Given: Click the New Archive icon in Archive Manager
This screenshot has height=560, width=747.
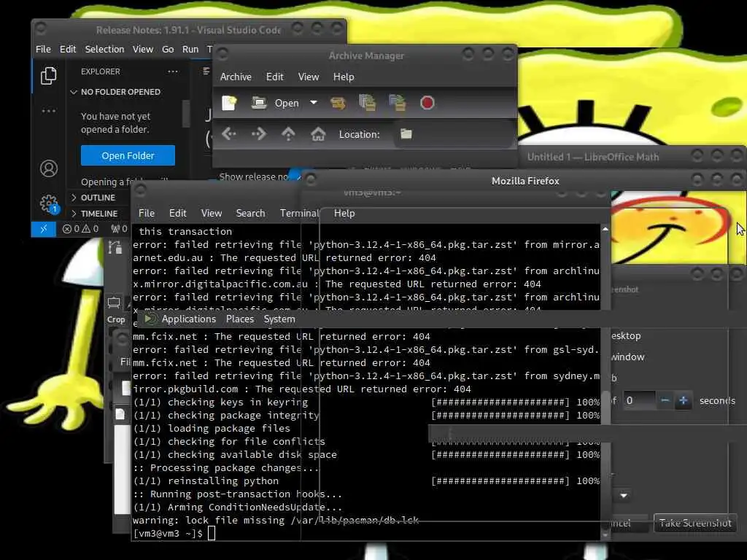Looking at the screenshot, I should point(229,103).
